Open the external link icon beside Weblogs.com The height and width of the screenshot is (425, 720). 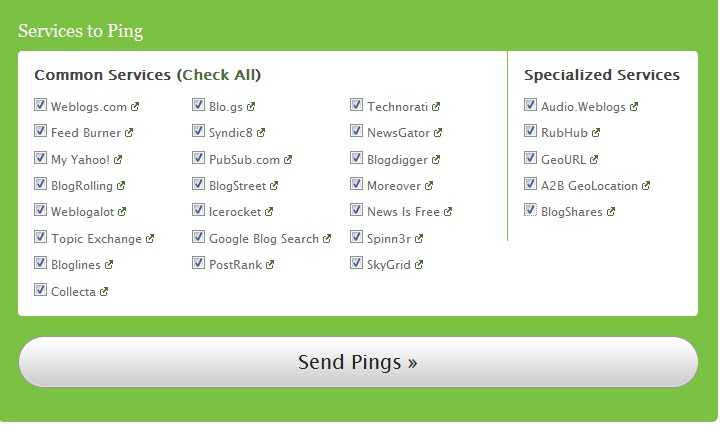(135, 106)
